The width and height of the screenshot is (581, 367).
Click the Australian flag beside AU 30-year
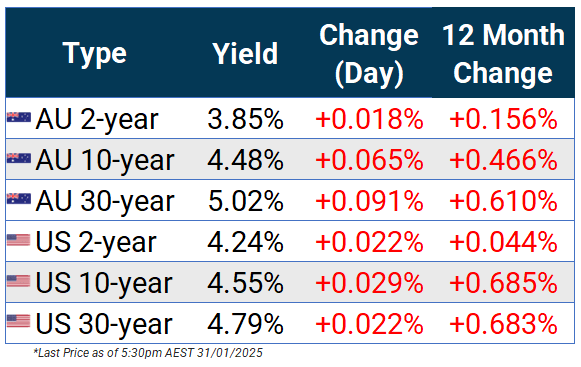(x=19, y=199)
